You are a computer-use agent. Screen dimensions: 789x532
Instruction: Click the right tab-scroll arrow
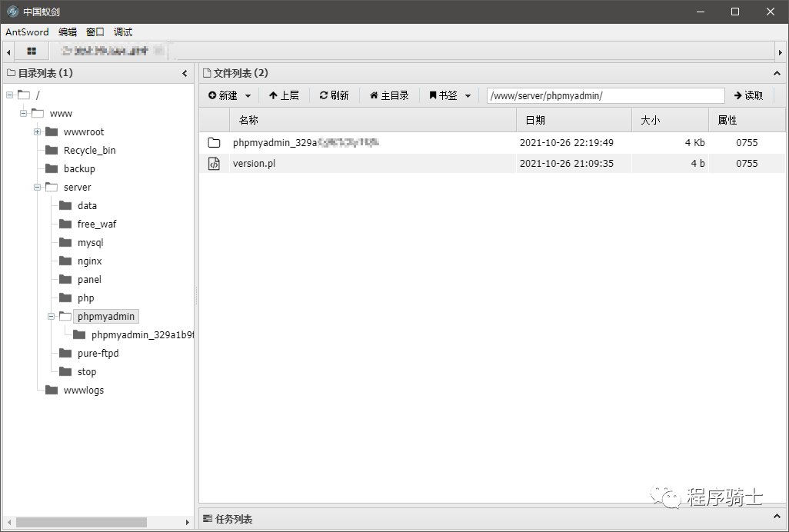point(780,52)
